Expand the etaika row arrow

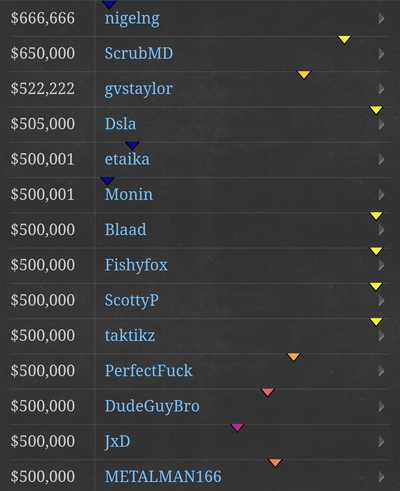tap(382, 160)
